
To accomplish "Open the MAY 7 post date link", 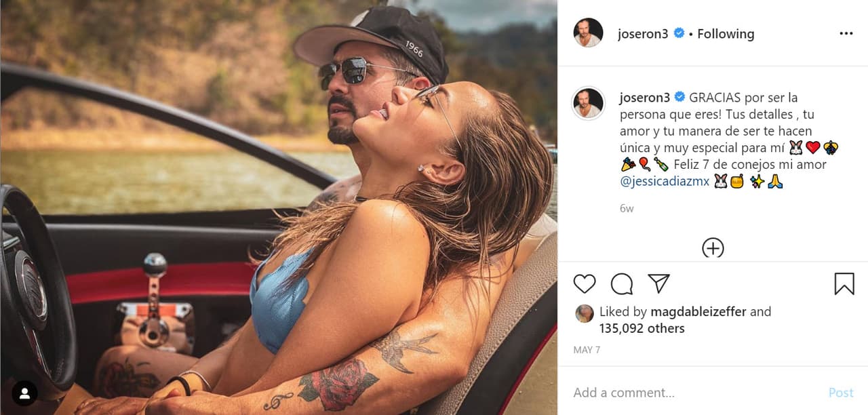I will click(585, 350).
